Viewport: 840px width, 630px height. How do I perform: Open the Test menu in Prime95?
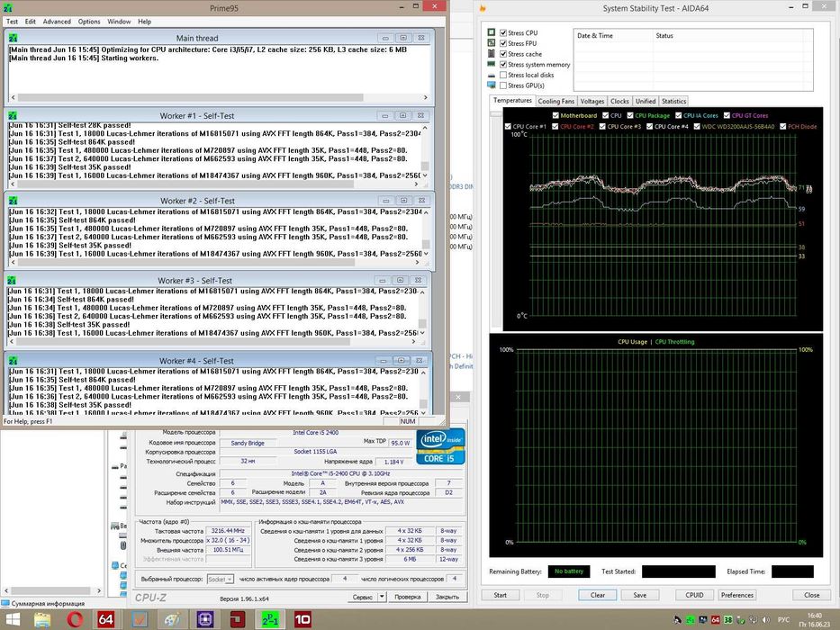click(12, 22)
